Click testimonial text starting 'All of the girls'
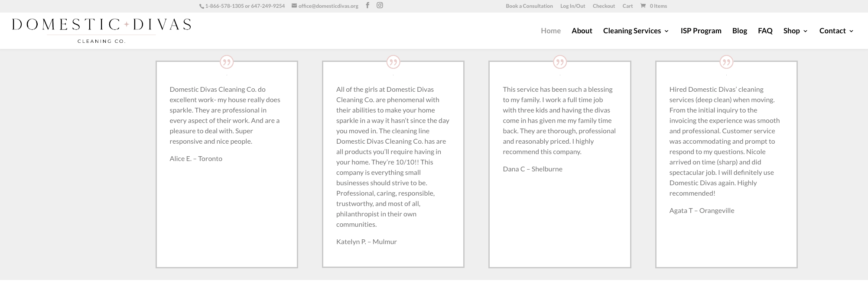Image resolution: width=868 pixels, height=293 pixels. (x=393, y=157)
